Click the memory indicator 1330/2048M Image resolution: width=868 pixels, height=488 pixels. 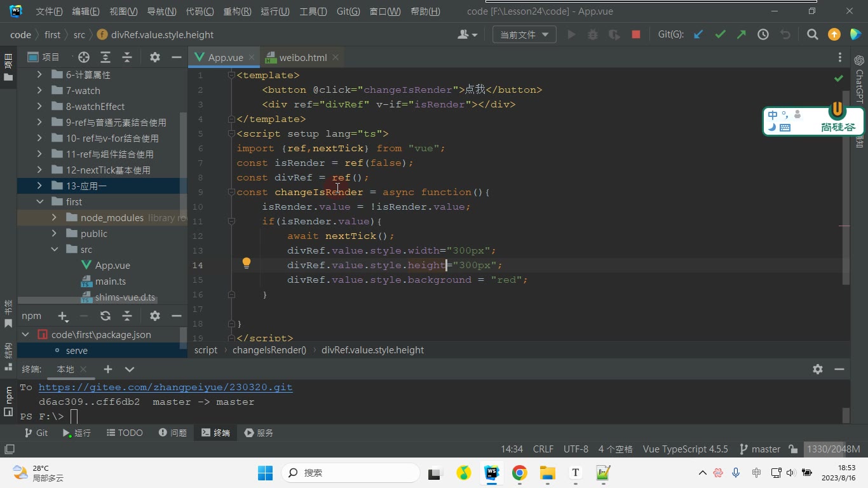[x=834, y=449]
